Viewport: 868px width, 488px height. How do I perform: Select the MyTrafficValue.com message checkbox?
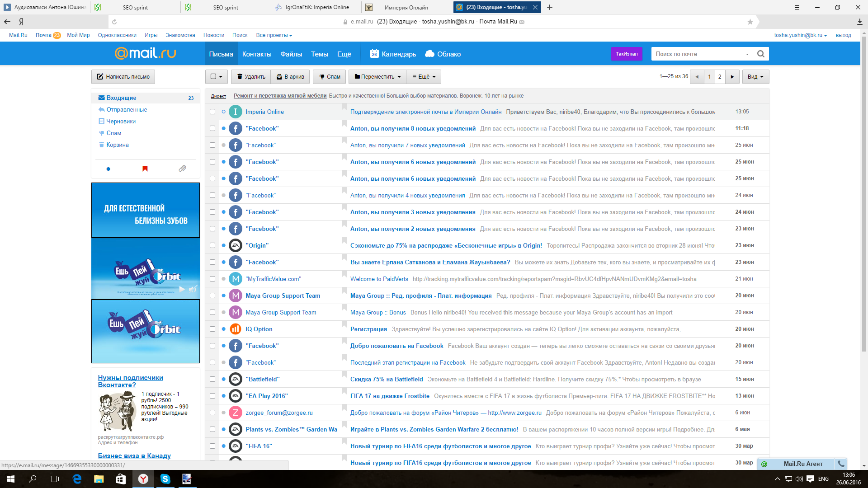coord(212,279)
